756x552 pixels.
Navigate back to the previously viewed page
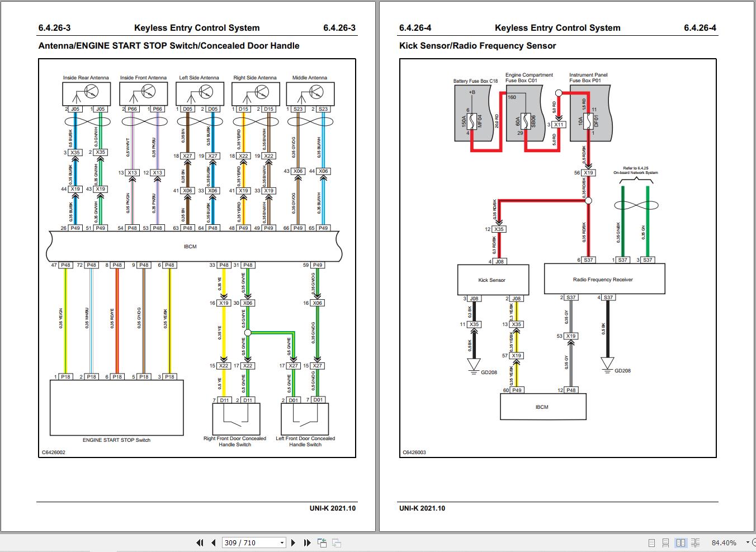tap(322, 542)
